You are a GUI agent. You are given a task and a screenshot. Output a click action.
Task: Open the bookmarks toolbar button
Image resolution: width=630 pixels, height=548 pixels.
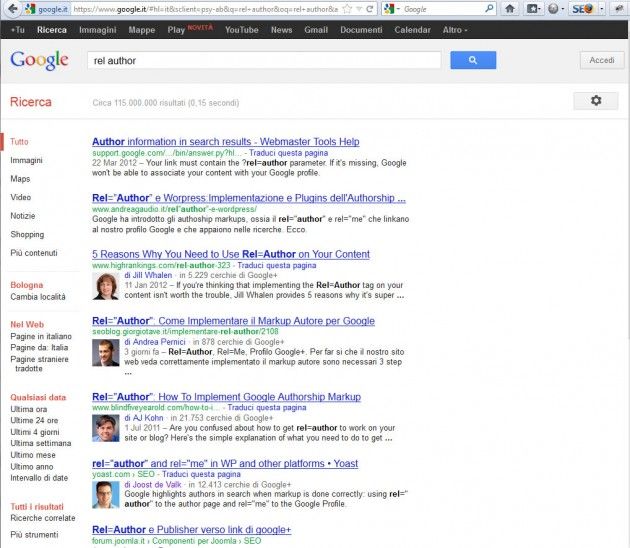click(x=533, y=8)
